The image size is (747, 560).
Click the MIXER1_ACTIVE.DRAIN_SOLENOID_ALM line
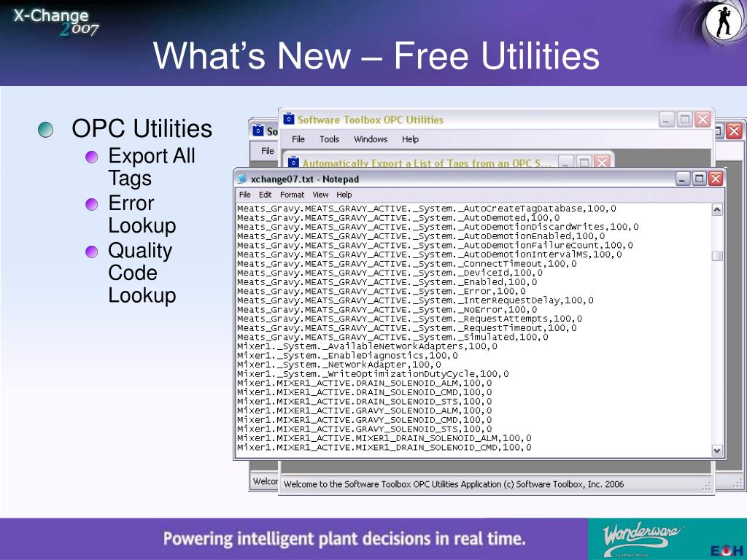365,383
